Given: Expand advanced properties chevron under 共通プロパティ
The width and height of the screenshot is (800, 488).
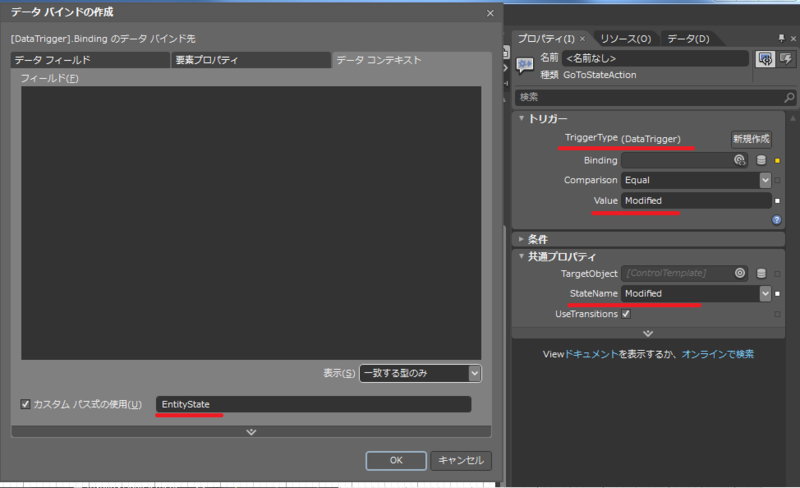Looking at the screenshot, I should tap(648, 333).
